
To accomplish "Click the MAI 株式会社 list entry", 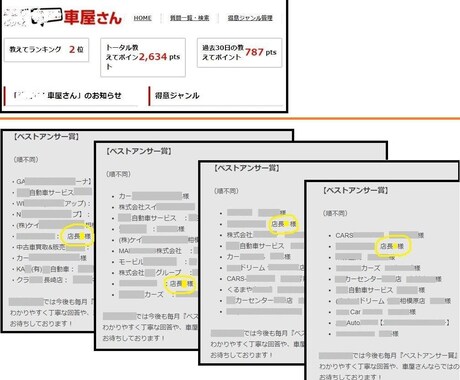I will (x=157, y=251).
